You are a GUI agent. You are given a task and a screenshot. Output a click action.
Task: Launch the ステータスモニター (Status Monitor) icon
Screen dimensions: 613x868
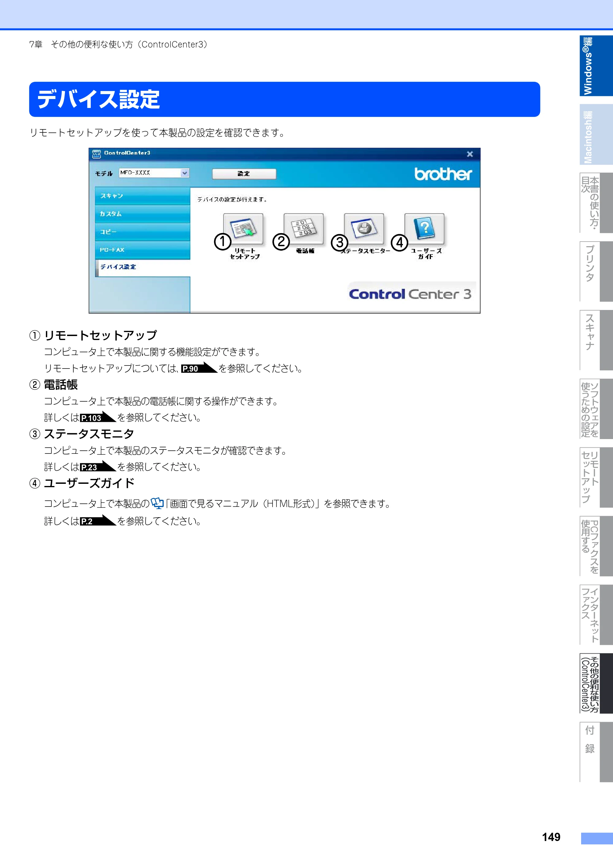click(364, 228)
